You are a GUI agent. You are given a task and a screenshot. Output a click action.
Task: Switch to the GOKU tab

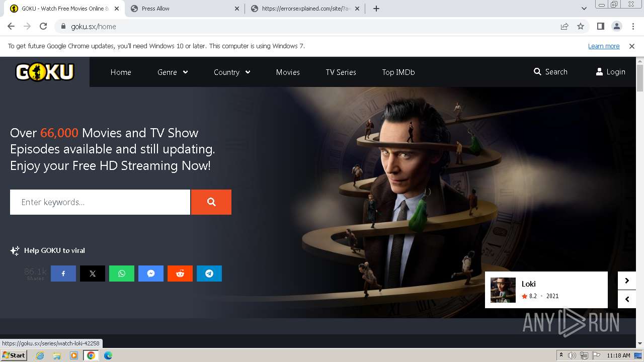pos(64,9)
